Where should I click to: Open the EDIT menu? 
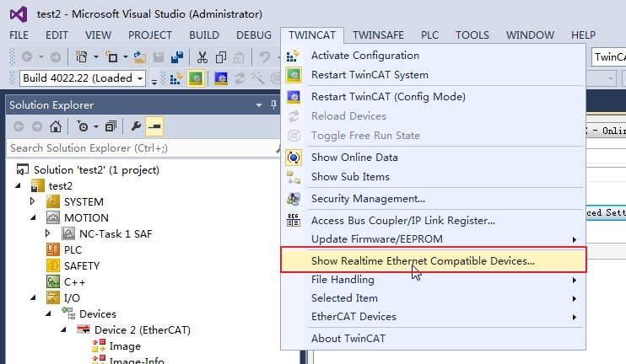57,35
